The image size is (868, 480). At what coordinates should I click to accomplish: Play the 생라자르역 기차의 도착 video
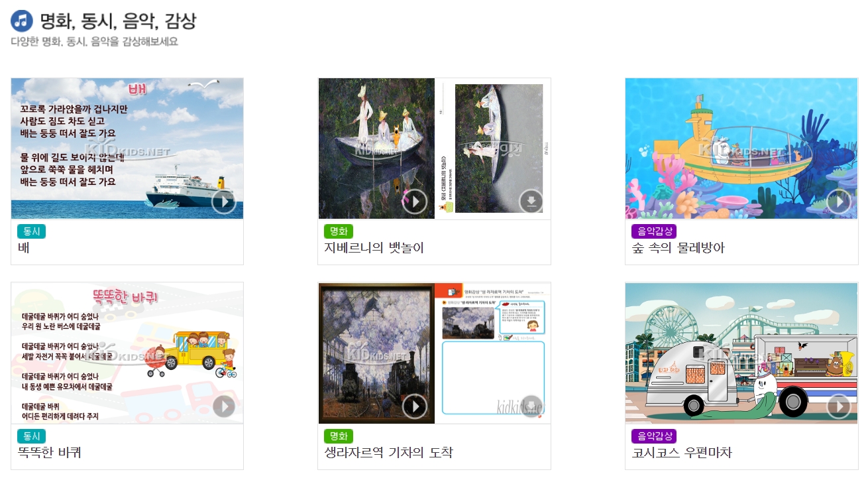coord(415,406)
